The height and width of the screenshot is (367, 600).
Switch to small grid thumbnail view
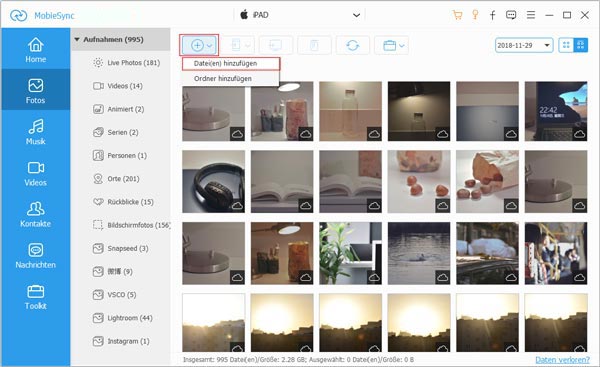point(566,45)
